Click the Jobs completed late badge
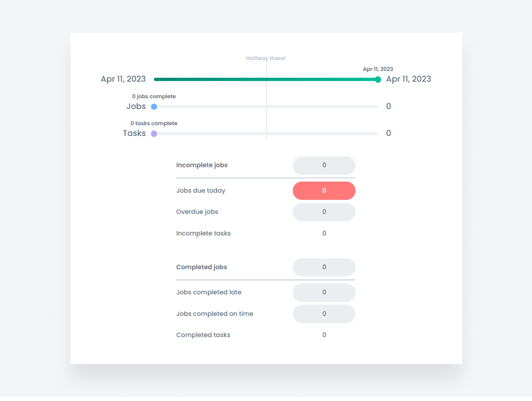Screen dimensions: 532x401 click(324, 292)
